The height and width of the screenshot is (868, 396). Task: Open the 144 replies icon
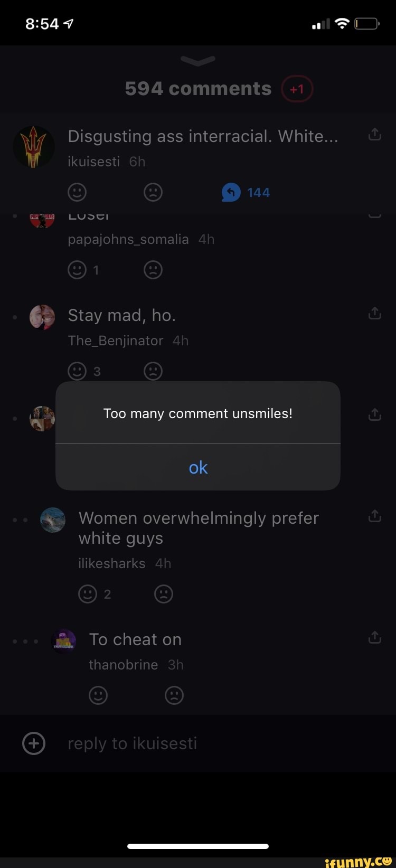pyautogui.click(x=231, y=192)
